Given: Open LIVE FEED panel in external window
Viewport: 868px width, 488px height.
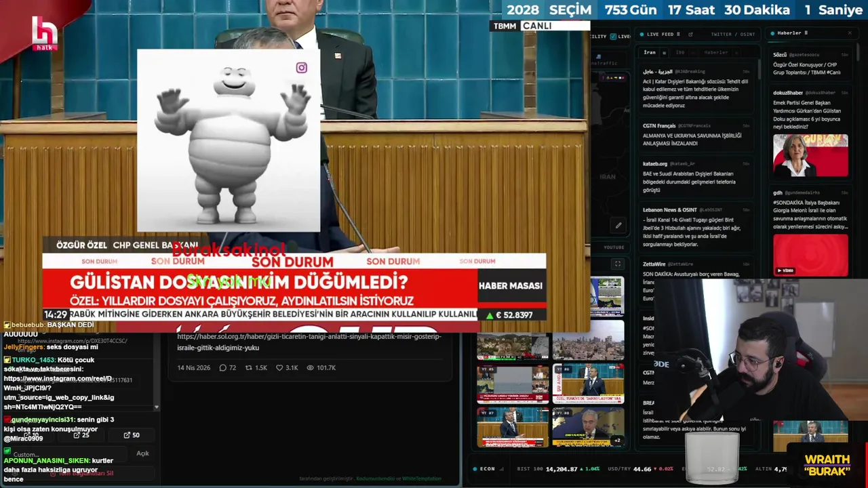Looking at the screenshot, I should (690, 34).
